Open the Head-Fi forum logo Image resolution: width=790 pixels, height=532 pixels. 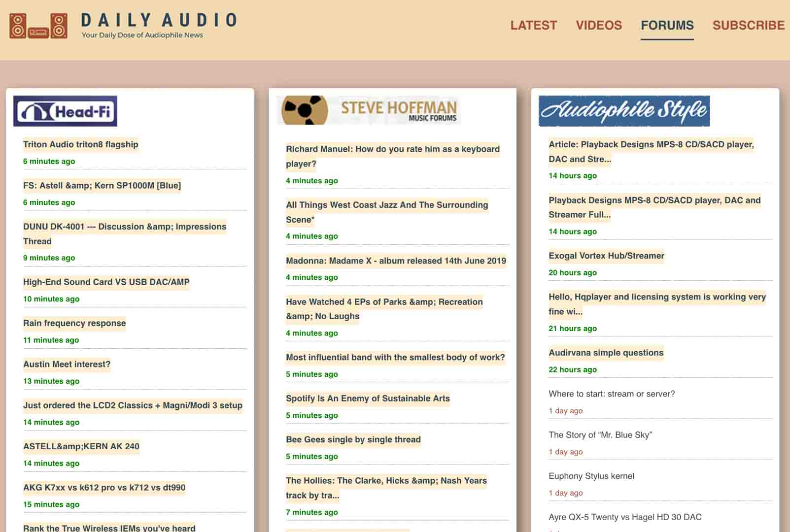click(65, 111)
